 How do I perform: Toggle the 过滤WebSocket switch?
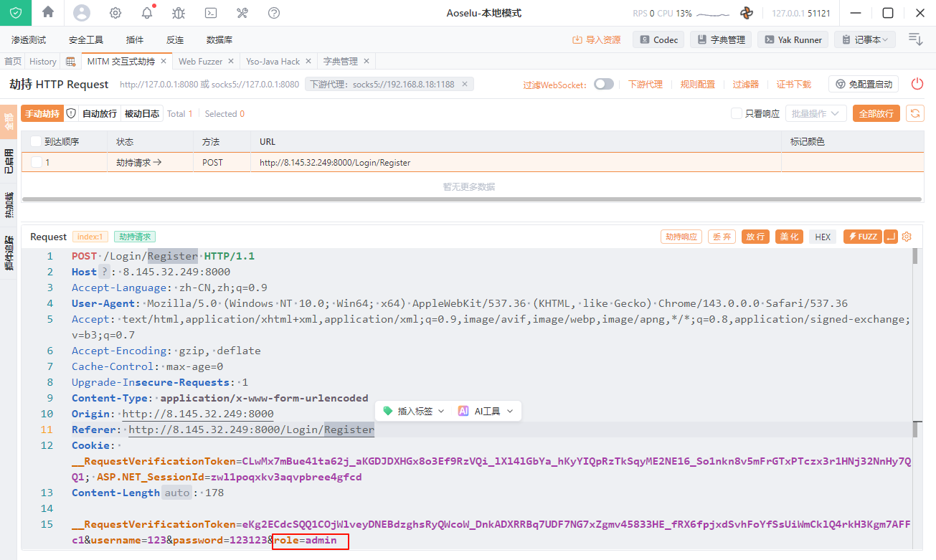603,85
